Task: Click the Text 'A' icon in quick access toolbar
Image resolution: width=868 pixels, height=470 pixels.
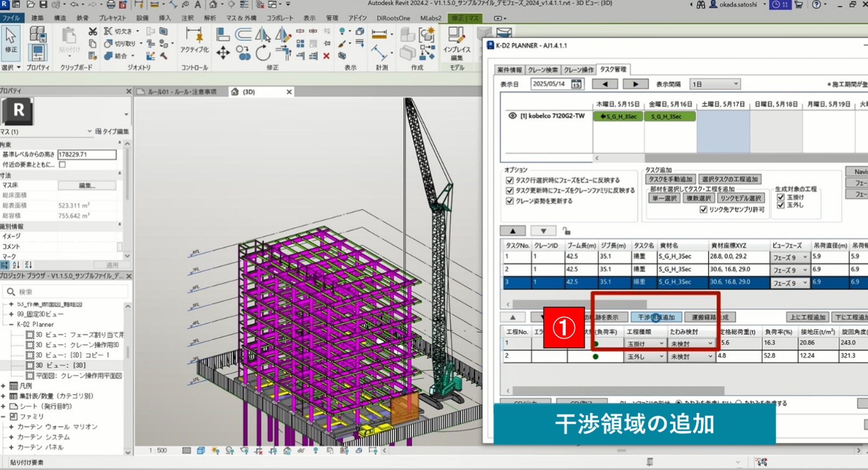Action: click(x=197, y=4)
